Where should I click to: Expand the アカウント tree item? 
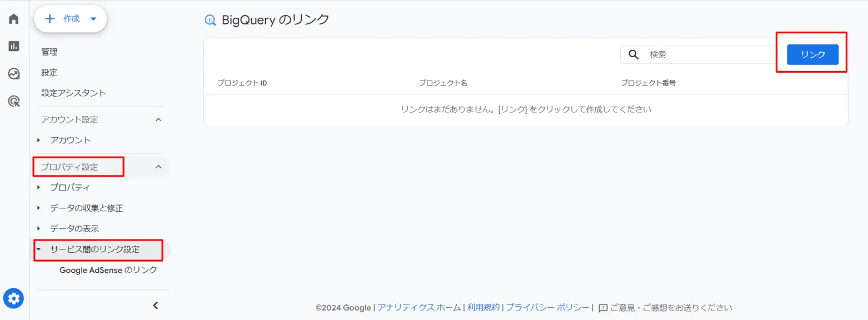pyautogui.click(x=38, y=140)
